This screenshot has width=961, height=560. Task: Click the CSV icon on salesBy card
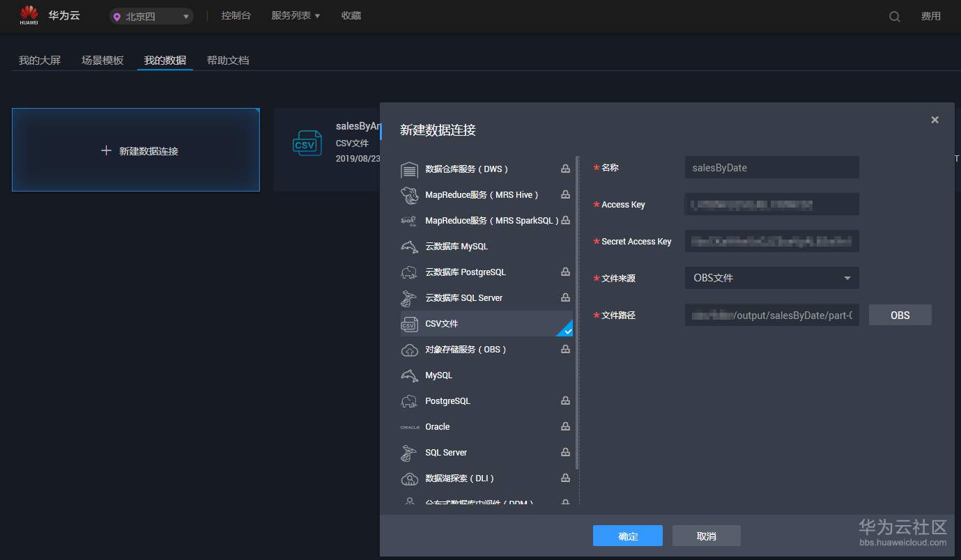pos(307,143)
